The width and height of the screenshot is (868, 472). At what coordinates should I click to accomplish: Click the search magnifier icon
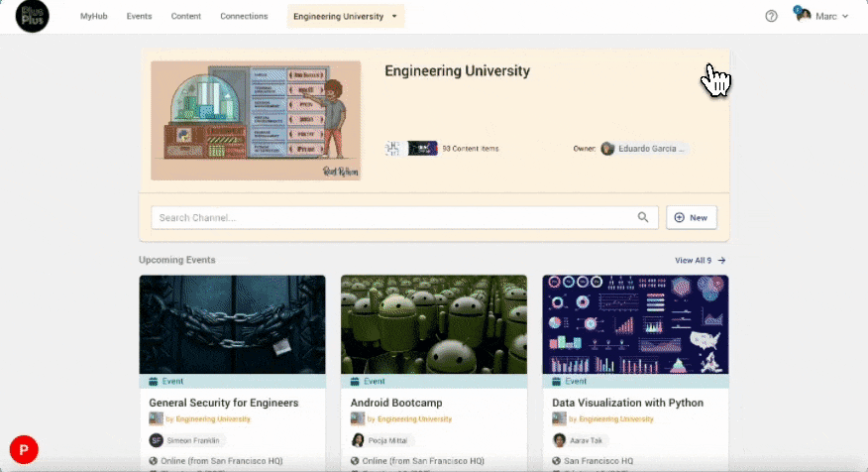click(x=643, y=217)
